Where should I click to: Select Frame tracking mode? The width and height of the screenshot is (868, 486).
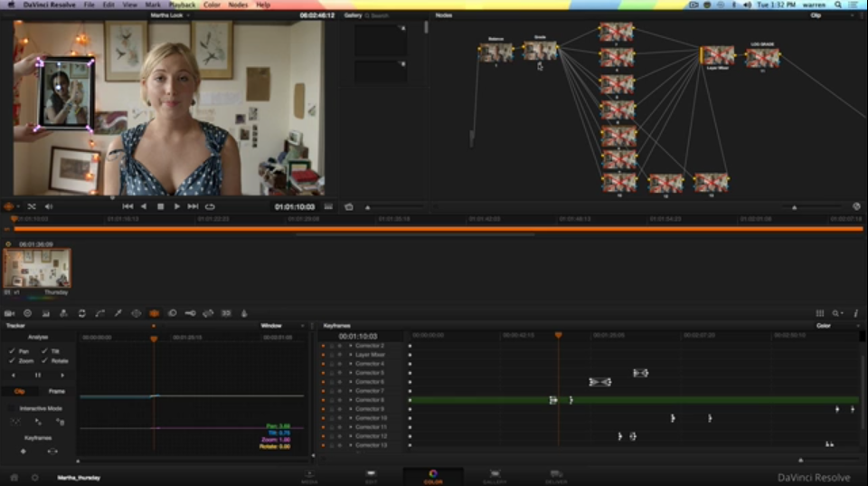[56, 391]
